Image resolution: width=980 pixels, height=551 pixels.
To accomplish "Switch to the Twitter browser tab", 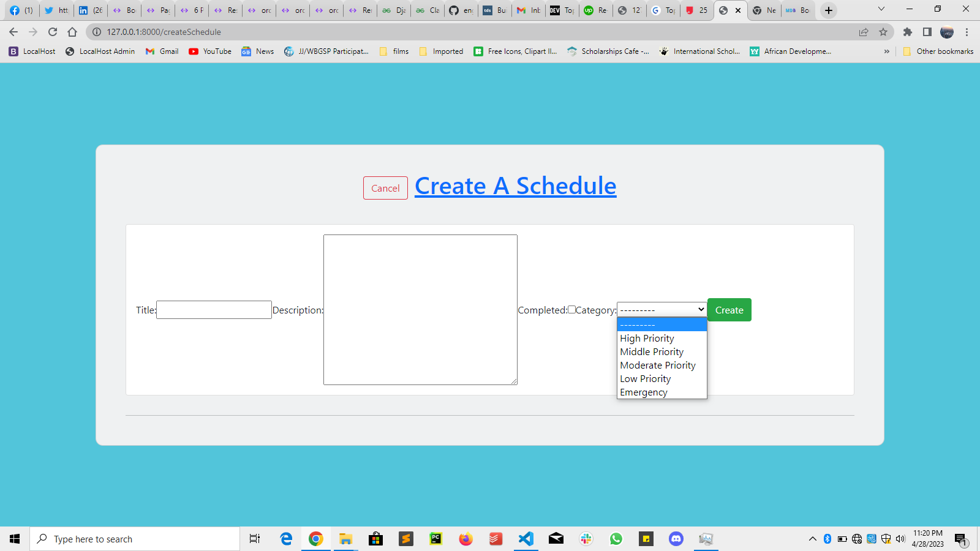I will tap(56, 10).
